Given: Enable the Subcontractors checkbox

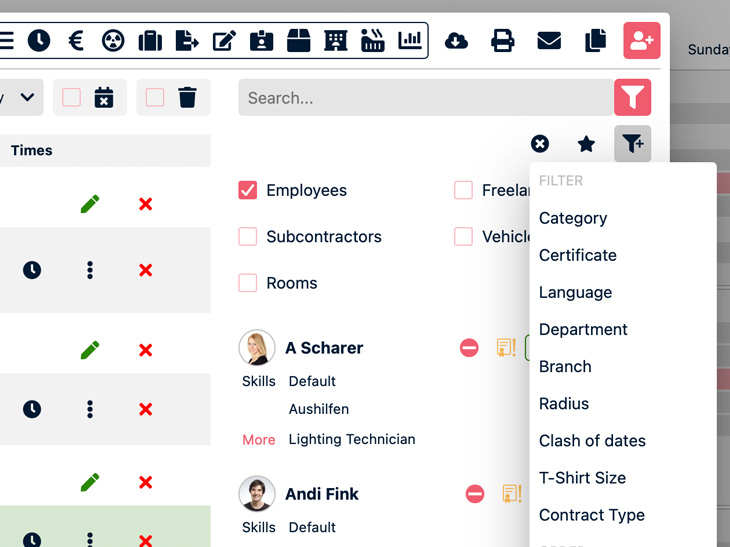Looking at the screenshot, I should click(x=248, y=237).
